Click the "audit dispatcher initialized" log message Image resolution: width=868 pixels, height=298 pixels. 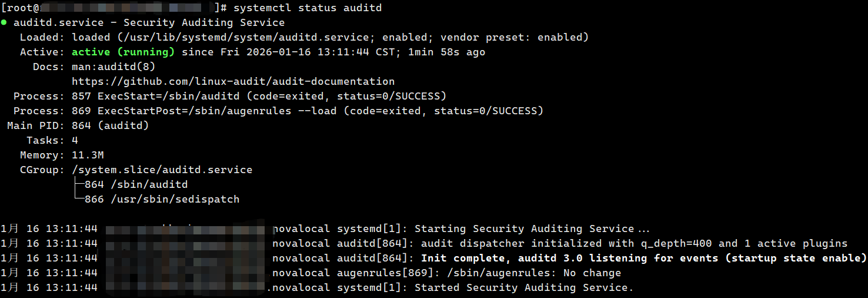click(634, 243)
